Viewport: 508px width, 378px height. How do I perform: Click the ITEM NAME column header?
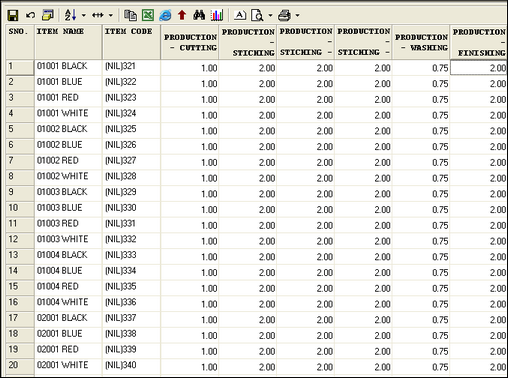68,42
